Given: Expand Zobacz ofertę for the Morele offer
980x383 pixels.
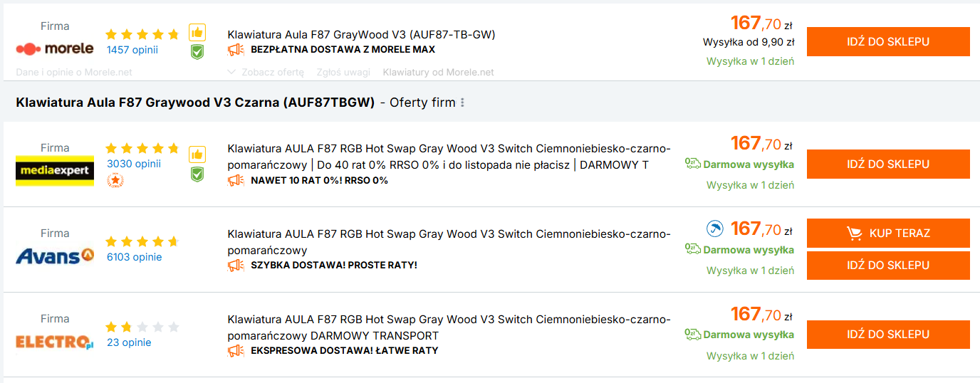Looking at the screenshot, I should point(266,72).
